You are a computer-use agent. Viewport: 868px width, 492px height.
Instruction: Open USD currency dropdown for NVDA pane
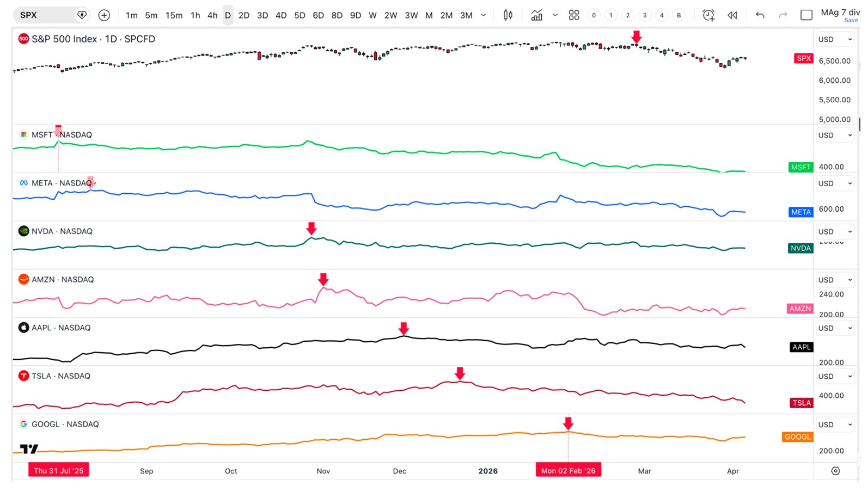click(835, 231)
